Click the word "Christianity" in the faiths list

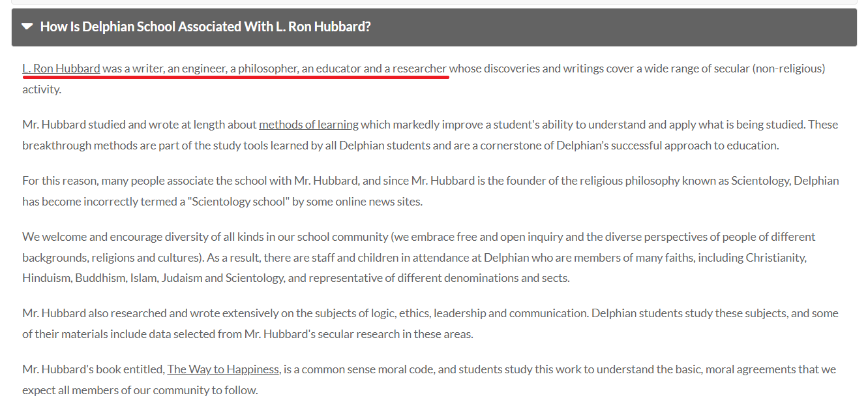(x=776, y=257)
